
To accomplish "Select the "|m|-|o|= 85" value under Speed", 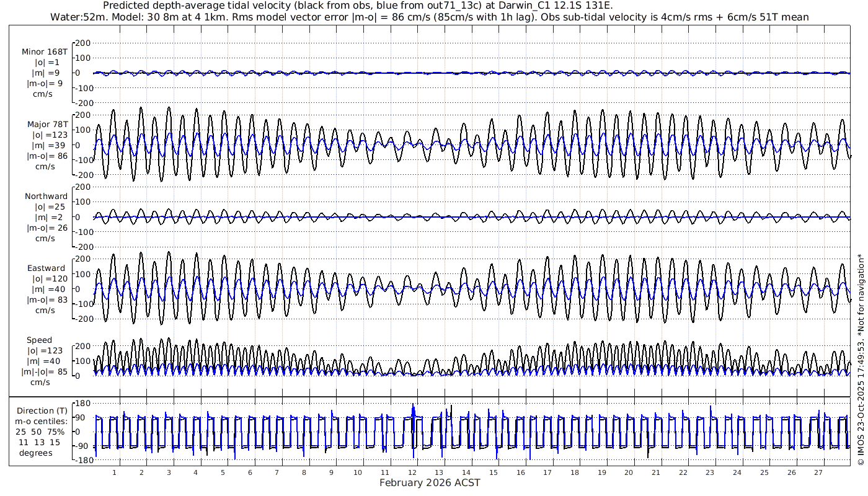I will point(44,371).
